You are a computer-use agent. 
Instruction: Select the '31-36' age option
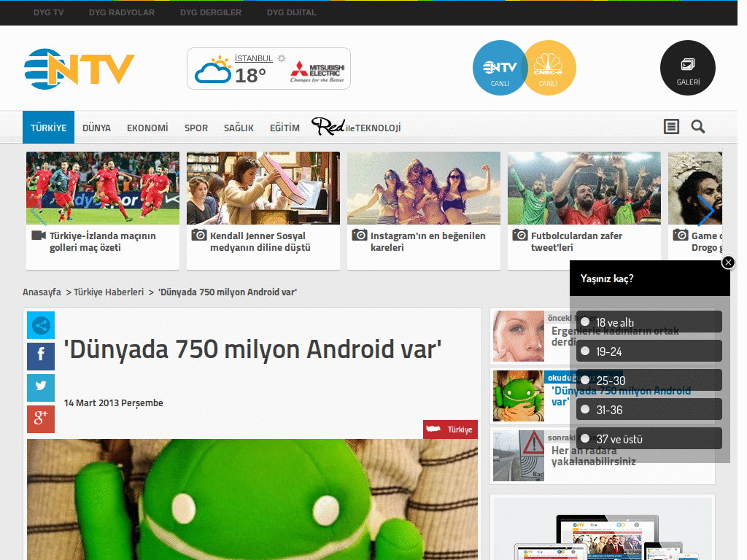pos(649,409)
